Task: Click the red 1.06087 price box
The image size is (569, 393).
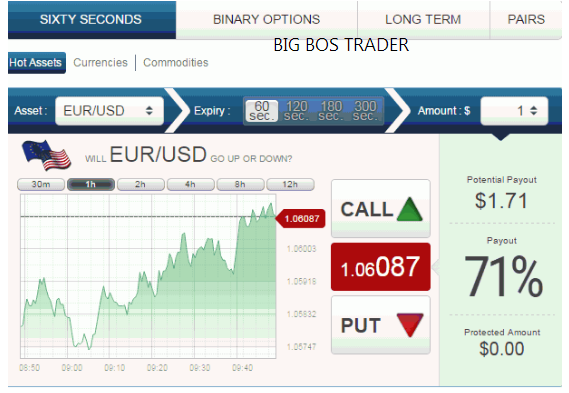Action: click(381, 267)
